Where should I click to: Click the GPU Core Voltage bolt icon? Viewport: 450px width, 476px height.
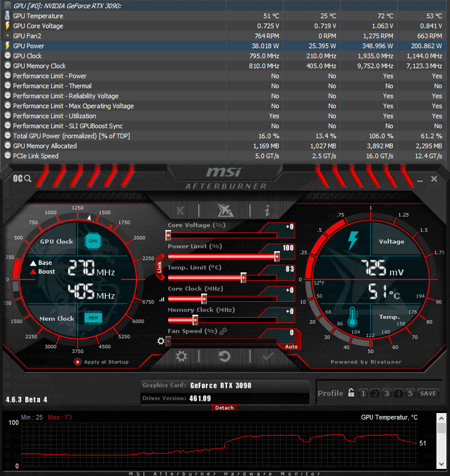(8, 26)
